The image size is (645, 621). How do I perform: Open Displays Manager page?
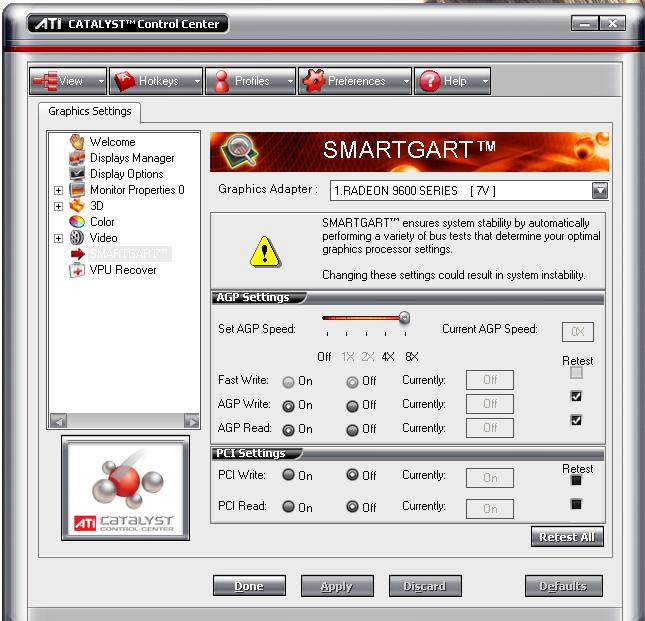[132, 158]
